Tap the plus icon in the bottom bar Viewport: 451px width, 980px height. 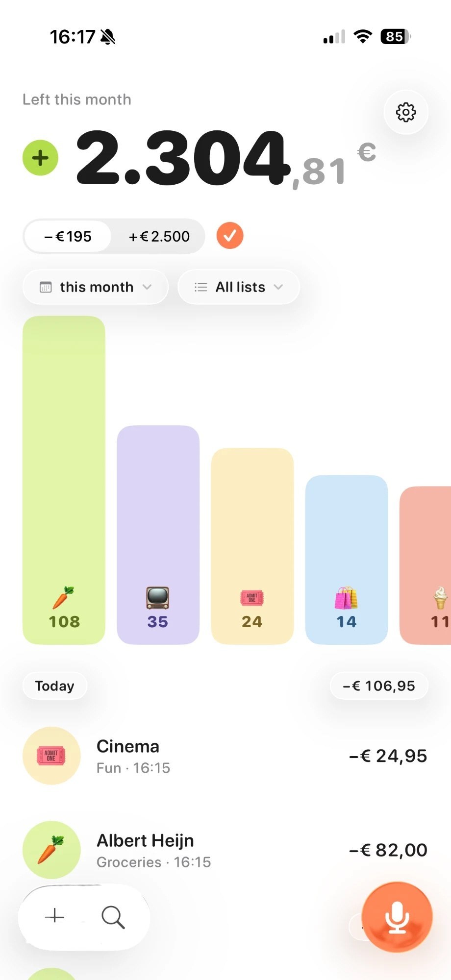point(54,916)
